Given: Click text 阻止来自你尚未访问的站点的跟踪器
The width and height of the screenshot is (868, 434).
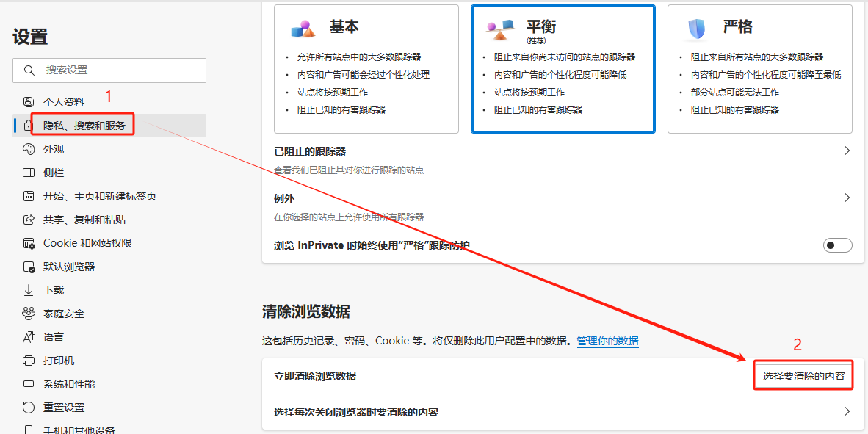Looking at the screenshot, I should (x=565, y=57).
